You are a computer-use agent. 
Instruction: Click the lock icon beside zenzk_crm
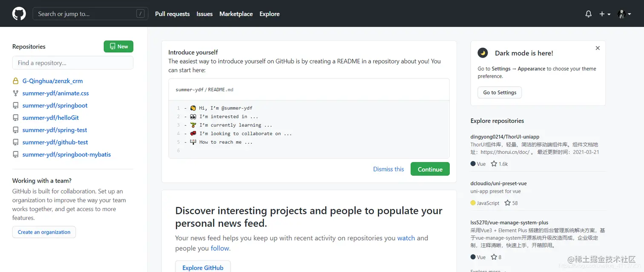tap(15, 81)
